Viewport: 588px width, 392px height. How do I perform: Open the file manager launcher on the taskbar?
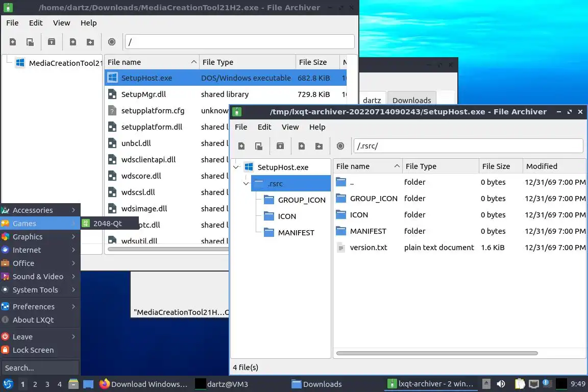(x=73, y=384)
